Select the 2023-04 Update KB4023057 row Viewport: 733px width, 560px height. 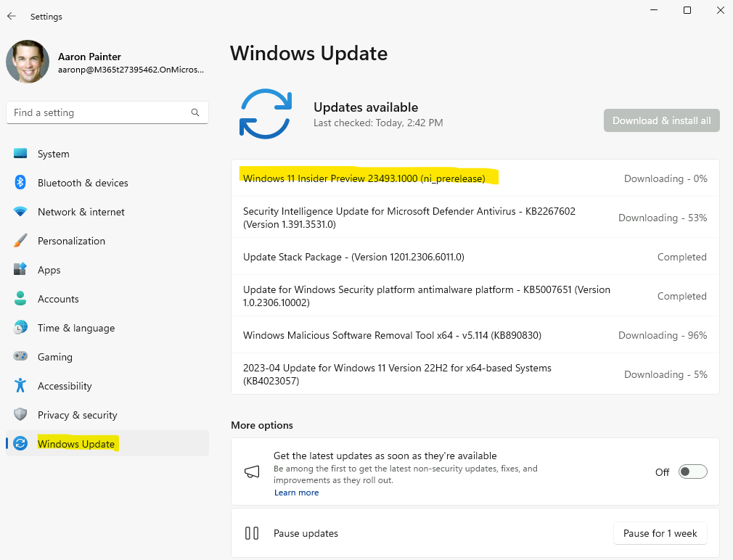click(x=475, y=374)
